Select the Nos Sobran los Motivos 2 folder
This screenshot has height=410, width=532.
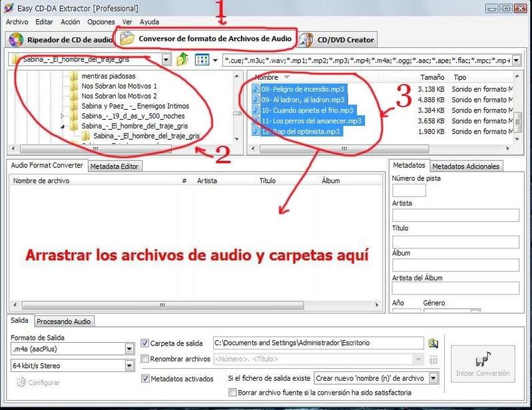pos(119,96)
